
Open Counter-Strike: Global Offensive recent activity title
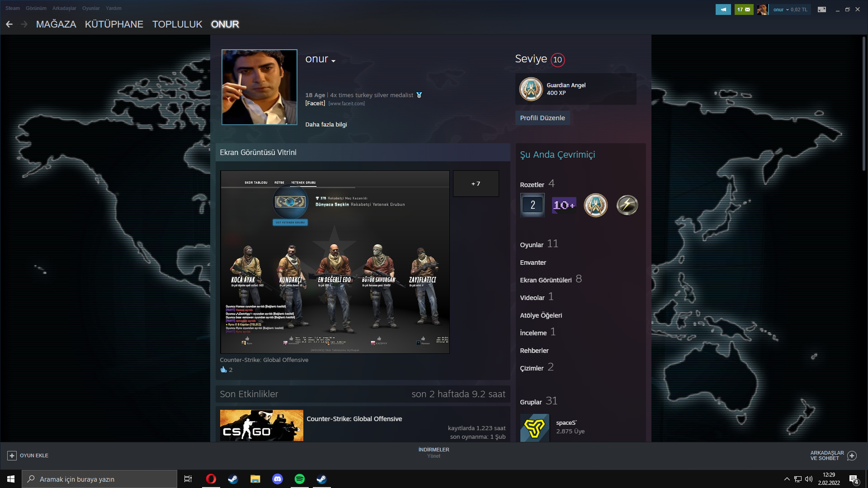pos(354,419)
